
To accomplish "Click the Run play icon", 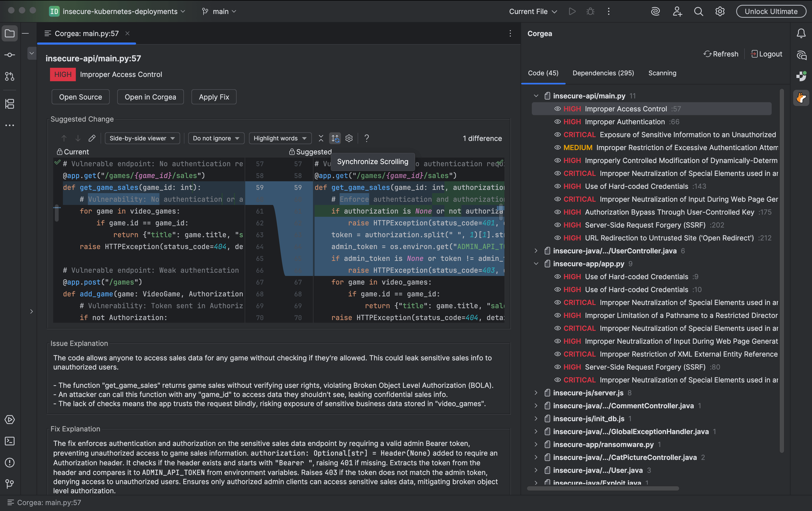I will (x=572, y=12).
